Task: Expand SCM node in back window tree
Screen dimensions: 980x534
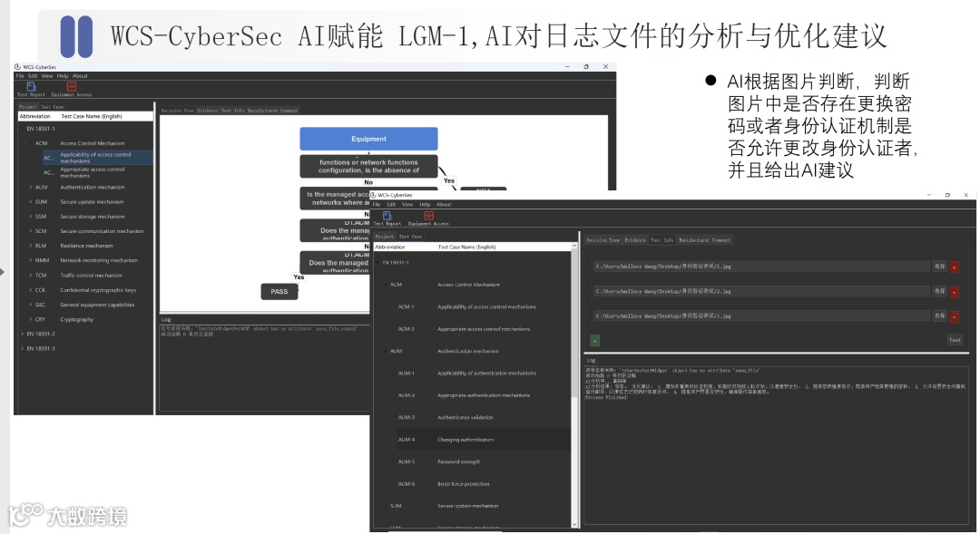Action: [31, 231]
